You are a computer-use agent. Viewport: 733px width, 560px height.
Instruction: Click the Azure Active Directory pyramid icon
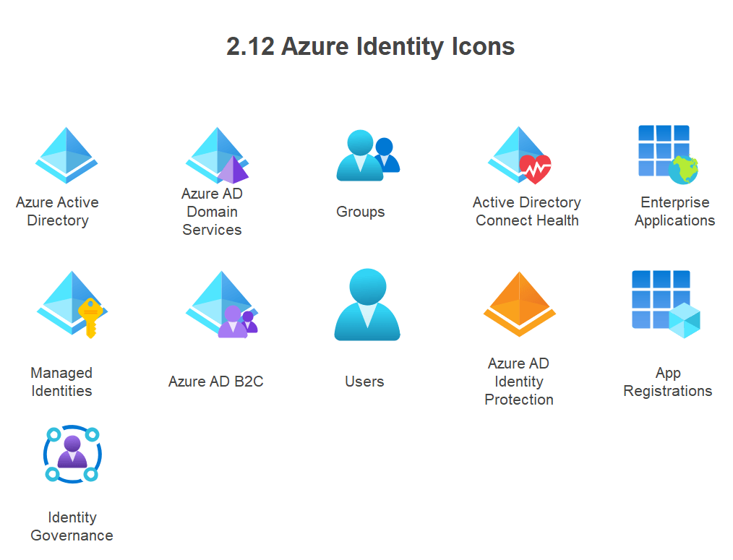(67, 155)
